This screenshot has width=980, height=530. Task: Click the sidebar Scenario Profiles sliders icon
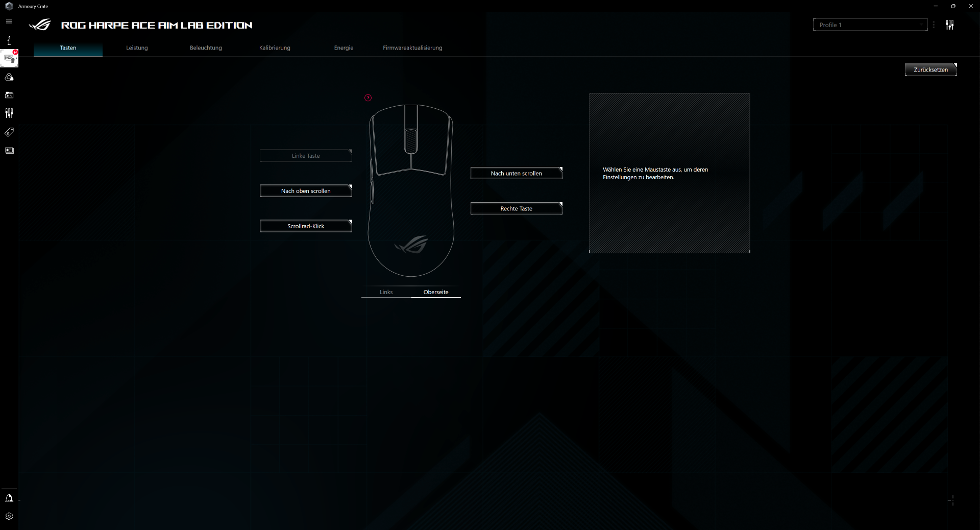click(9, 113)
